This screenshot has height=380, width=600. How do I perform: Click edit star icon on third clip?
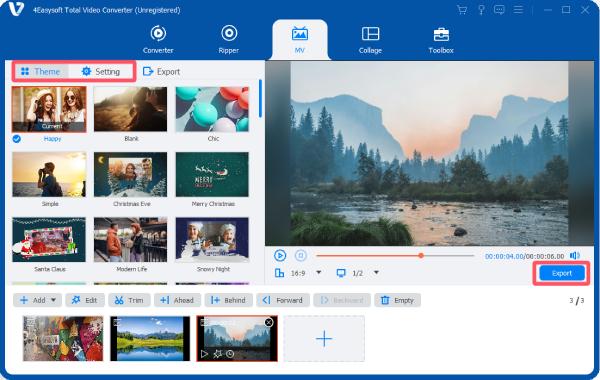pos(217,354)
